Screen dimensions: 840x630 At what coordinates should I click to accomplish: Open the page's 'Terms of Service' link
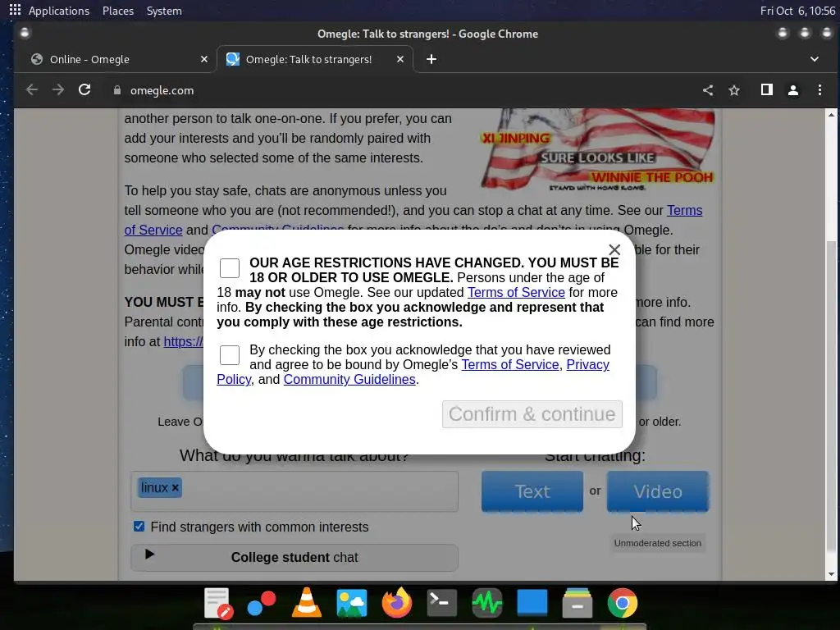pyautogui.click(x=684, y=211)
